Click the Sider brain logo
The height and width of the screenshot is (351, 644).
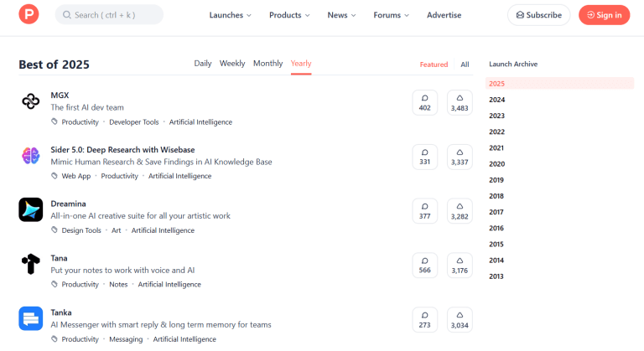31,156
